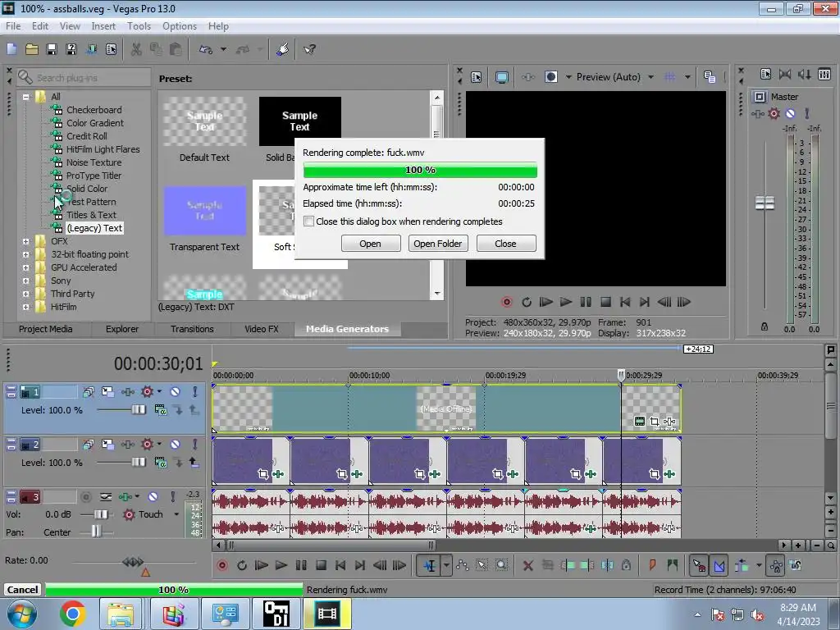Click the Loop Playback icon in timeline transport
This screenshot has height=630, width=840.
point(242,565)
